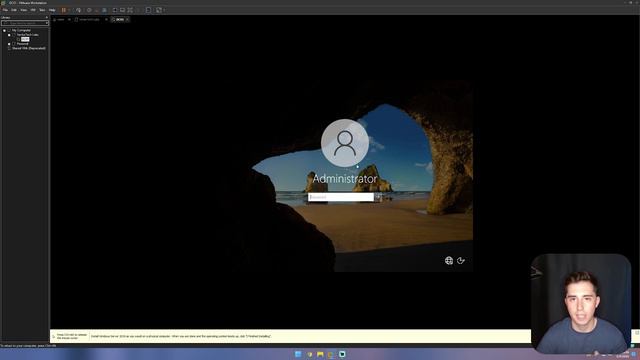Collapse the My Computer tree node
The height and width of the screenshot is (360, 640).
4,30
